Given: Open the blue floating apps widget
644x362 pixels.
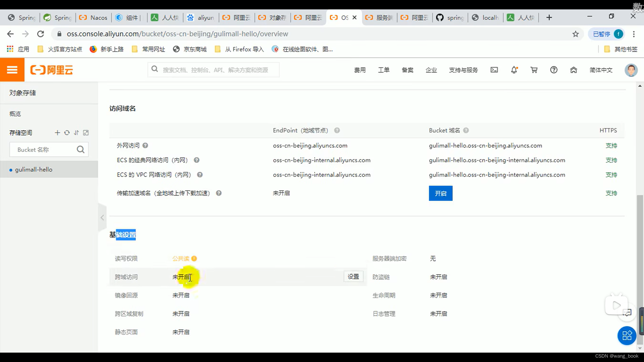Looking at the screenshot, I should 627,335.
